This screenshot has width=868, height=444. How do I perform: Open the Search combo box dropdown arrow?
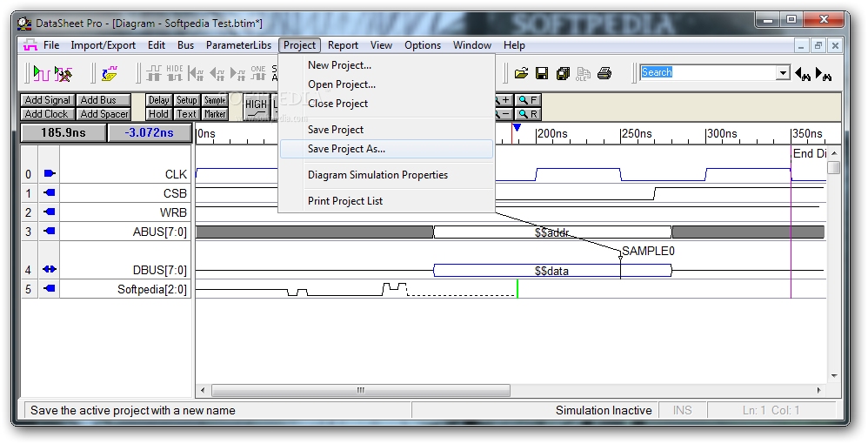[783, 72]
